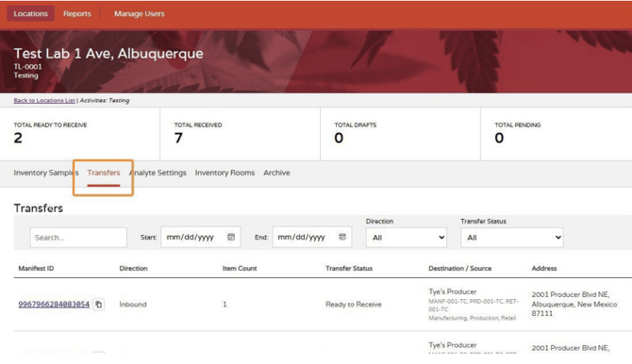Copy the manifest ID 9967966284083054

(99, 305)
